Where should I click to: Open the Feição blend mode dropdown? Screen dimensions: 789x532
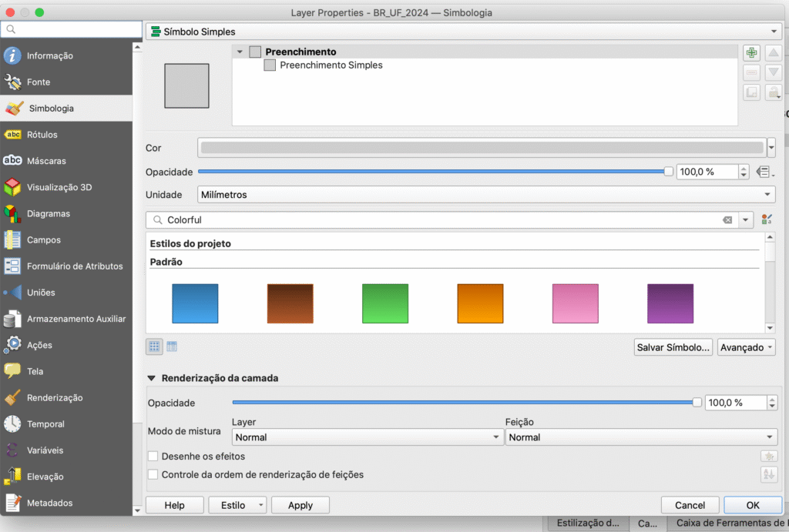pyautogui.click(x=641, y=437)
